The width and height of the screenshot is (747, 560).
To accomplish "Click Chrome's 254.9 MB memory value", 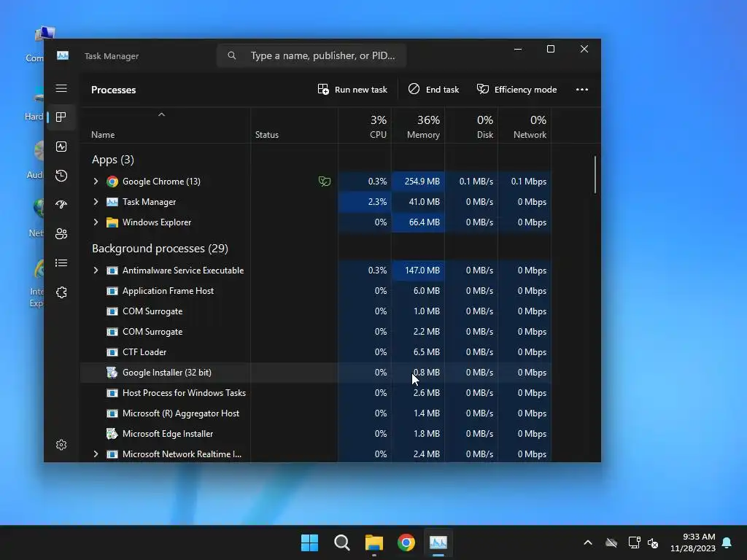I will (422, 182).
